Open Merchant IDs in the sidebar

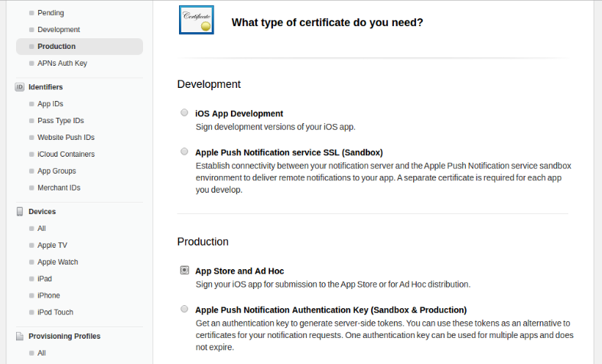point(59,188)
